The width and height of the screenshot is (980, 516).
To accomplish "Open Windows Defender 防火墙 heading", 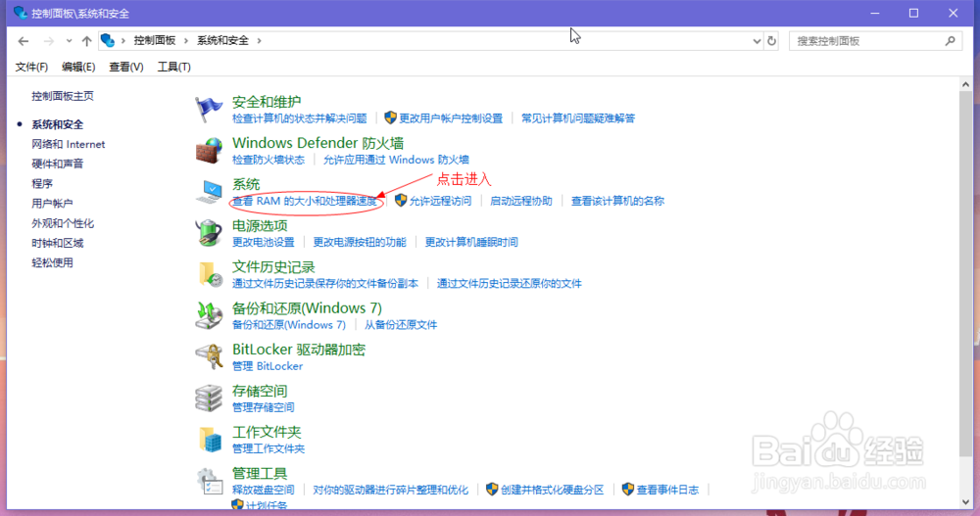I will point(318,143).
